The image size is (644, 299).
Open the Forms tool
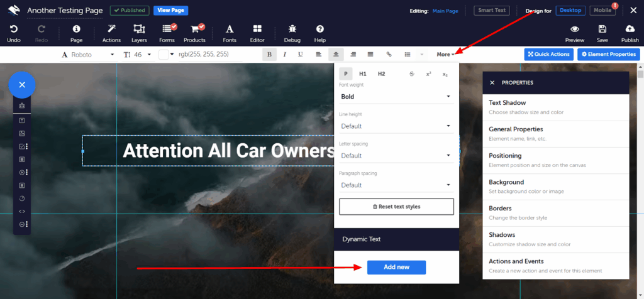pyautogui.click(x=167, y=30)
